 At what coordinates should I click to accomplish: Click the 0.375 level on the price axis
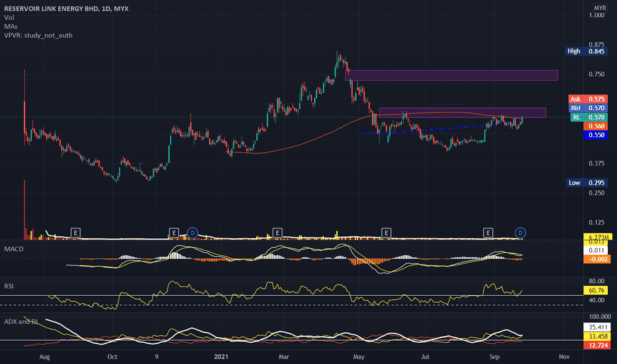click(x=596, y=163)
